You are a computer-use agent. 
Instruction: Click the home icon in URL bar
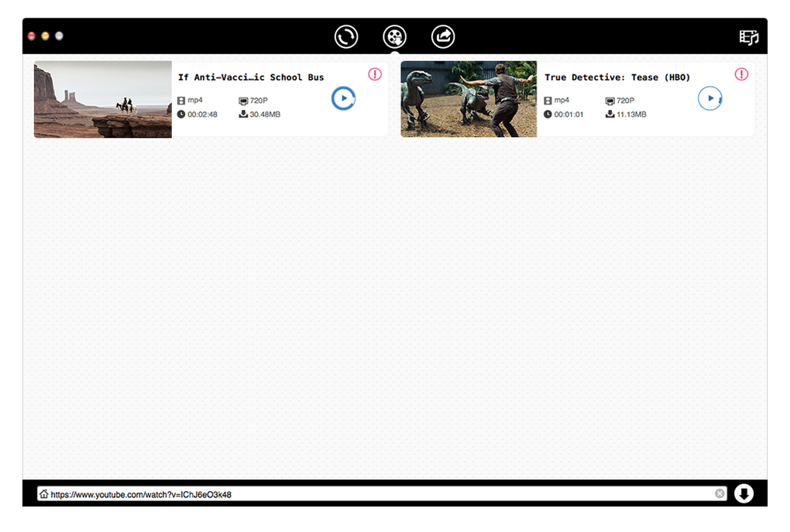tap(44, 494)
